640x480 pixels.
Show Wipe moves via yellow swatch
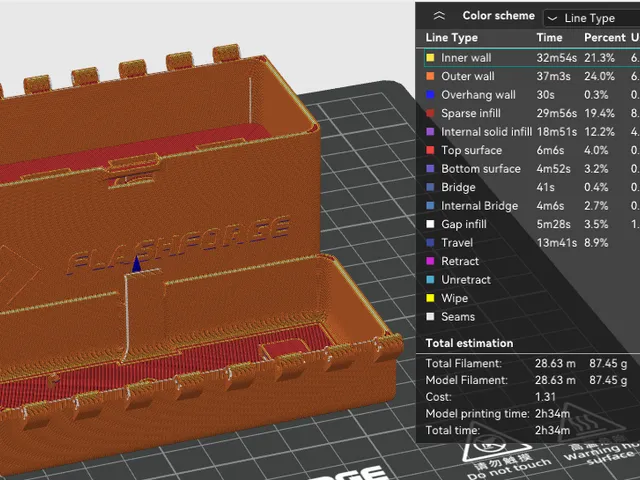point(430,298)
